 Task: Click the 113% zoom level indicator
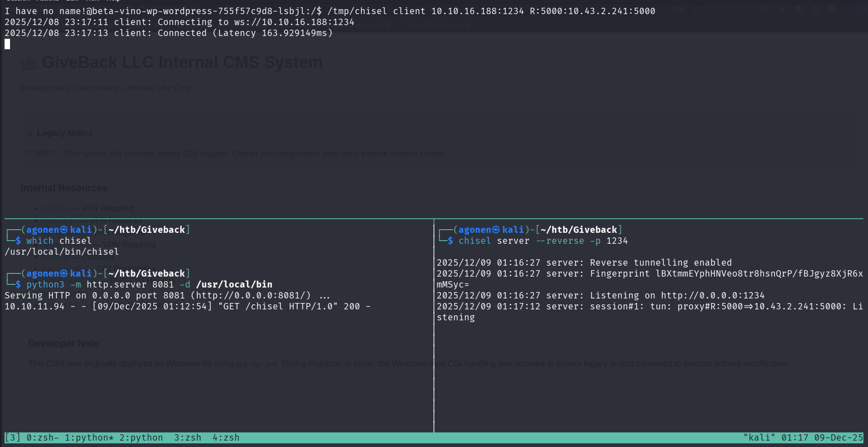point(678,9)
